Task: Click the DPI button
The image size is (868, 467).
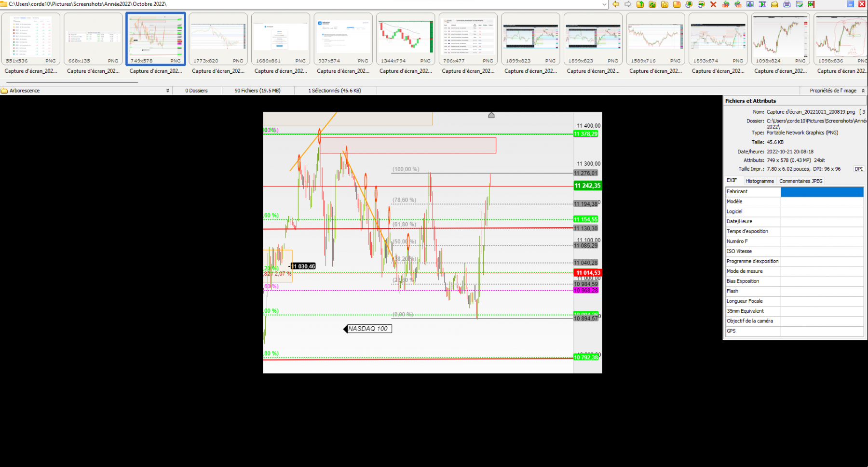Action: pos(858,169)
